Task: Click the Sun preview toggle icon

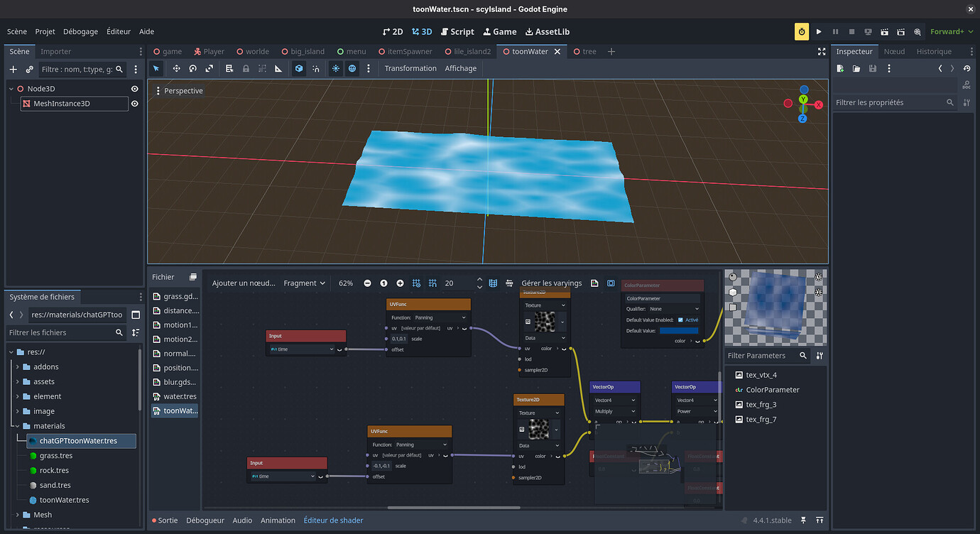Action: coord(336,68)
